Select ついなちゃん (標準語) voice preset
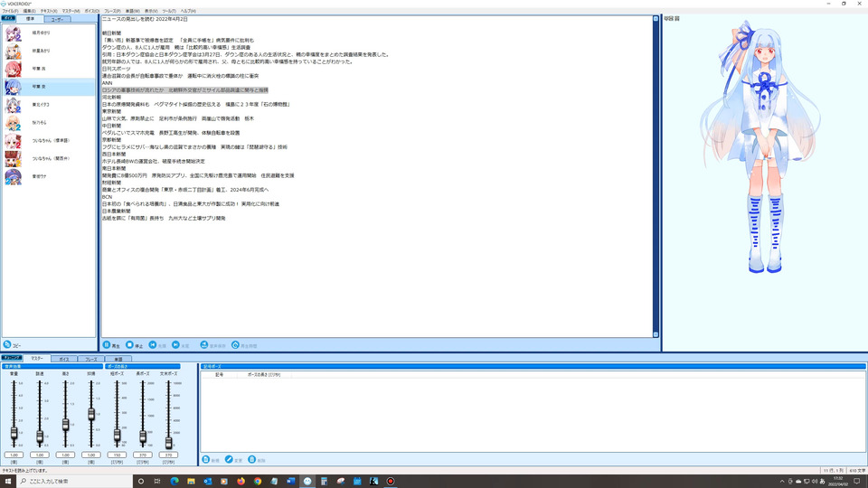 coord(49,141)
